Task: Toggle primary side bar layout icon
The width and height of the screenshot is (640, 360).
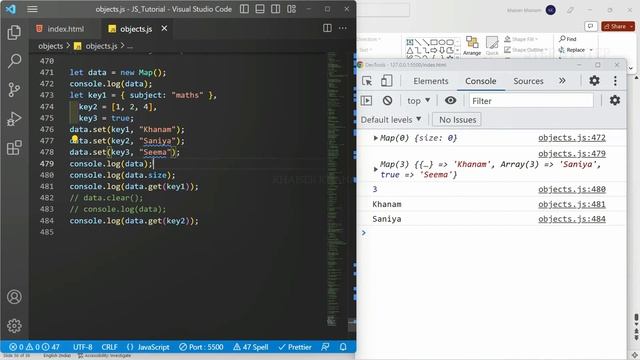Action: pos(244,9)
